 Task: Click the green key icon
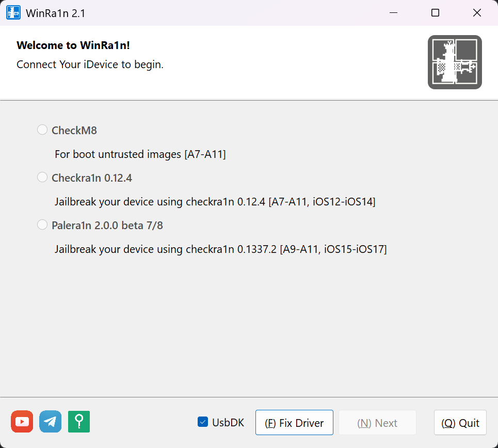tap(78, 422)
